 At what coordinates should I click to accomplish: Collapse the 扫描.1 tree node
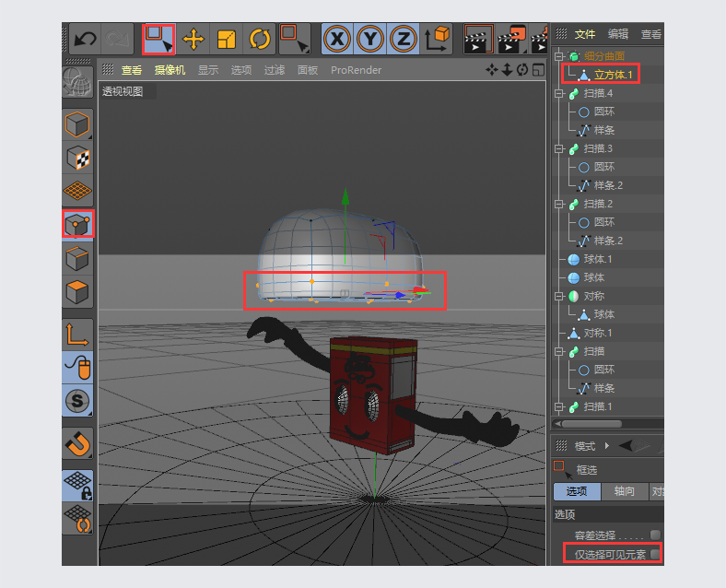point(559,407)
